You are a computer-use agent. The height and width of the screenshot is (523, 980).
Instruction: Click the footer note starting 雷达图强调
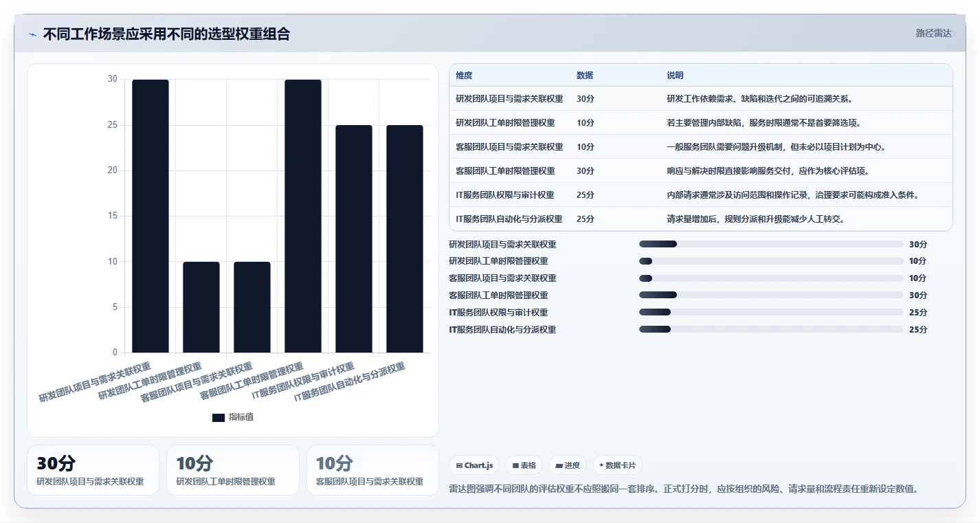pos(683,489)
